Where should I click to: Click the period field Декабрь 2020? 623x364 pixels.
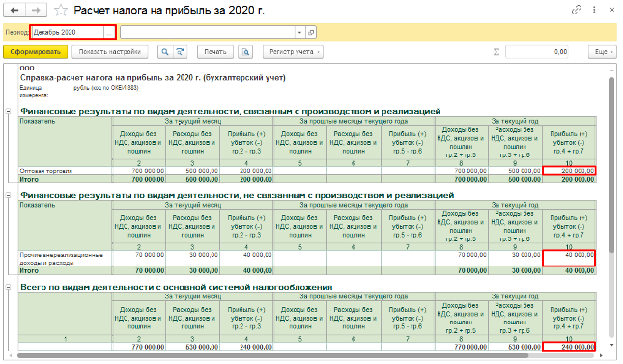pos(69,32)
